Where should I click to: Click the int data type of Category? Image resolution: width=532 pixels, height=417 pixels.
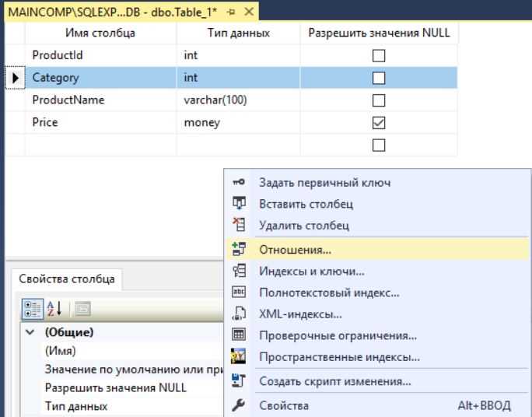click(238, 78)
